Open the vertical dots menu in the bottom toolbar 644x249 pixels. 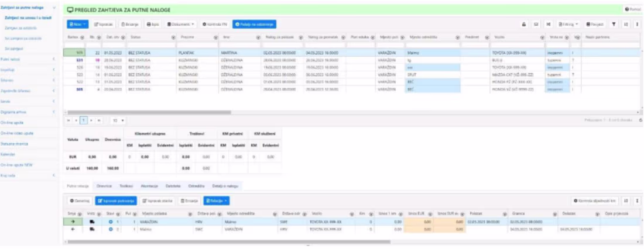pyautogui.click(x=637, y=200)
